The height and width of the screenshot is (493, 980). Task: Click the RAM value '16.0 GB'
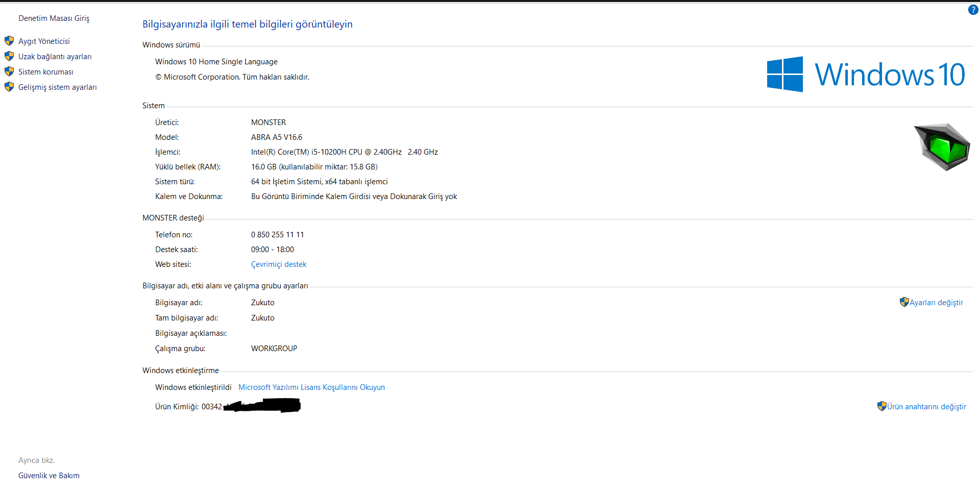[x=264, y=167]
